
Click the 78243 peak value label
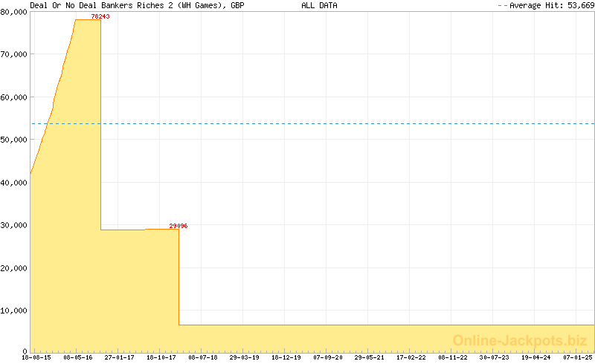pyautogui.click(x=100, y=16)
